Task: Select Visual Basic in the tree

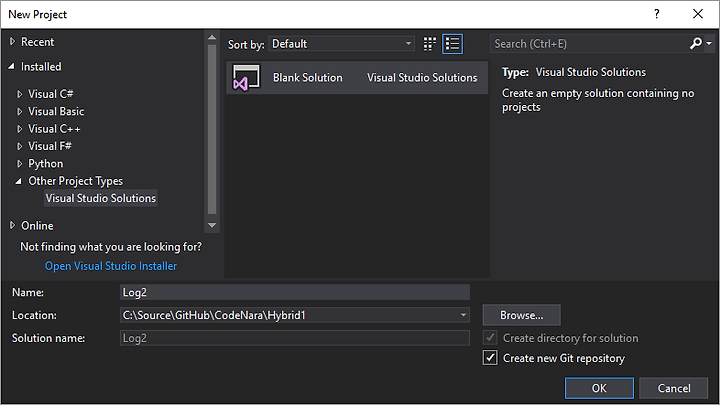Action: (x=56, y=112)
